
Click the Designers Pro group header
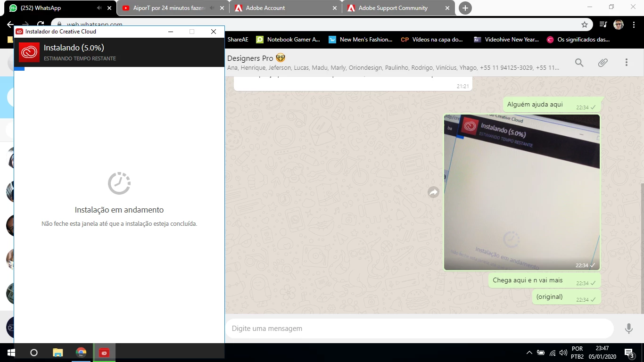click(x=256, y=58)
